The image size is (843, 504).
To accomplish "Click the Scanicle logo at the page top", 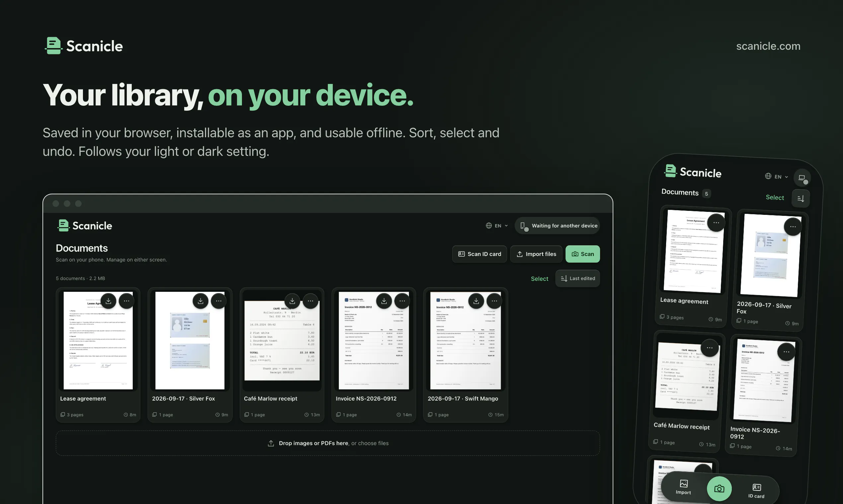I will pos(84,46).
